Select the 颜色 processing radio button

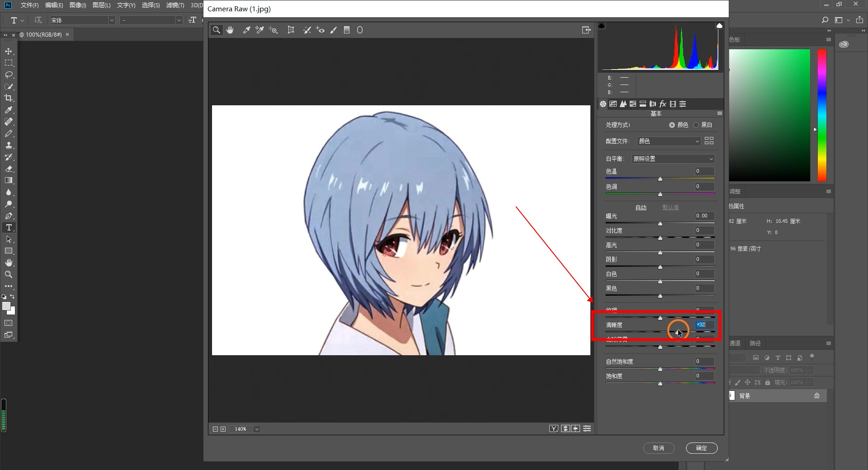tap(672, 125)
